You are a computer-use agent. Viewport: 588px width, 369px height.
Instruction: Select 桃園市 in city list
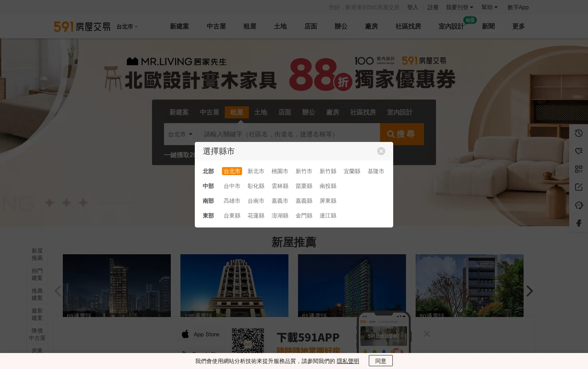point(280,171)
